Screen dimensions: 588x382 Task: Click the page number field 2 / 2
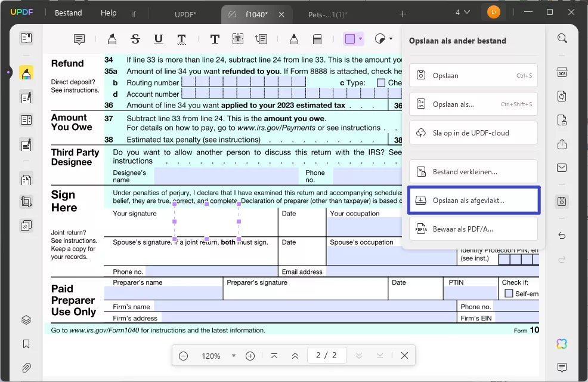coord(327,355)
